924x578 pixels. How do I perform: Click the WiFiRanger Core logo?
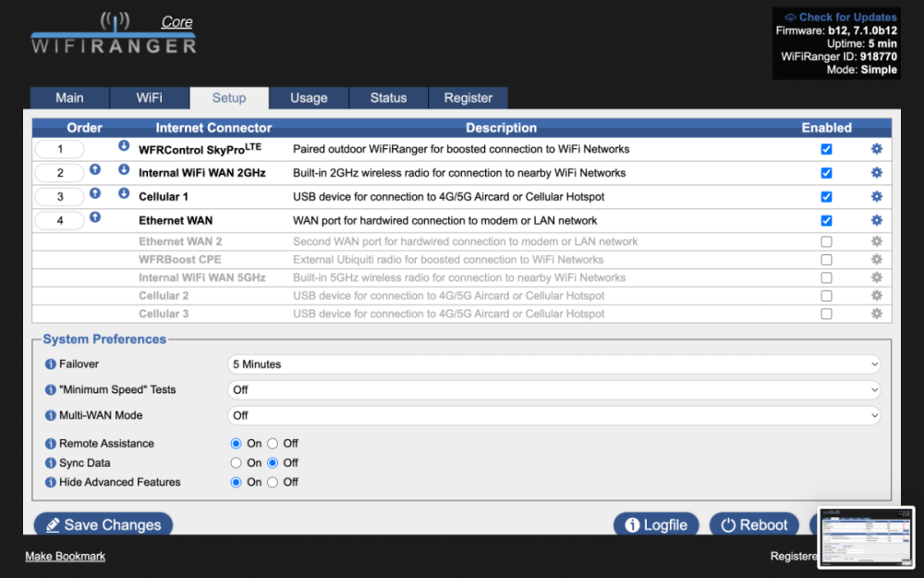point(111,37)
